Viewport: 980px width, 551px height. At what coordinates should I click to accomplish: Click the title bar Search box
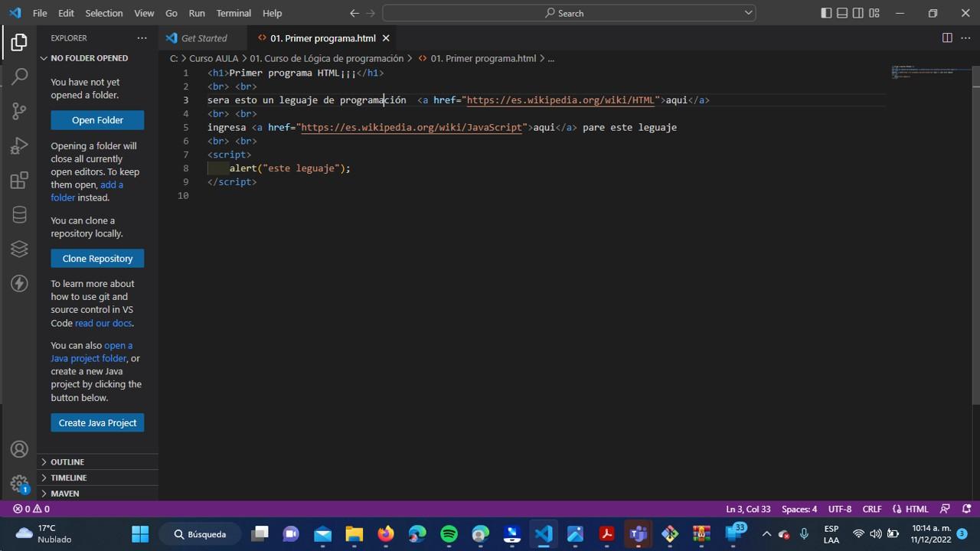point(569,13)
